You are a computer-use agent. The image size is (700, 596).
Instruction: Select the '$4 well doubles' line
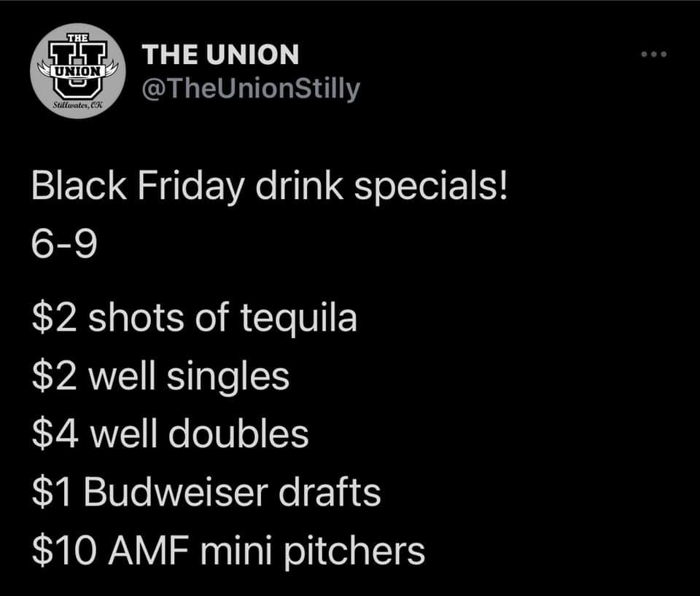click(170, 434)
